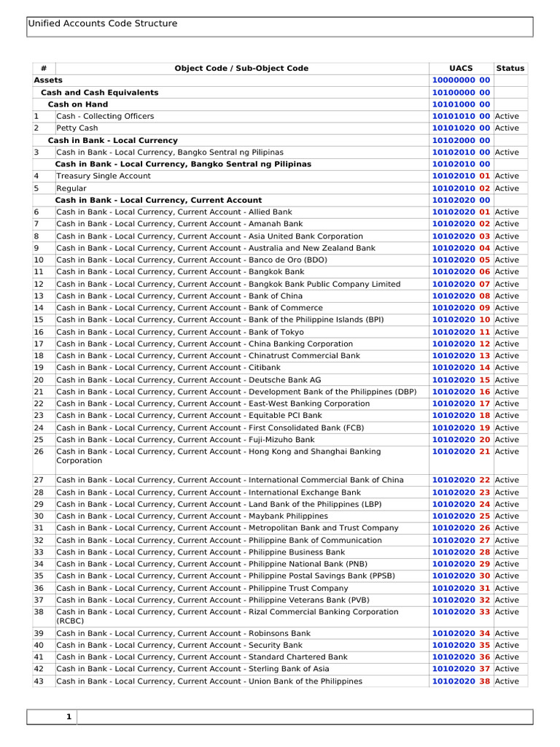Click the 'Unified Accounts Code Structure' title text

[102, 23]
